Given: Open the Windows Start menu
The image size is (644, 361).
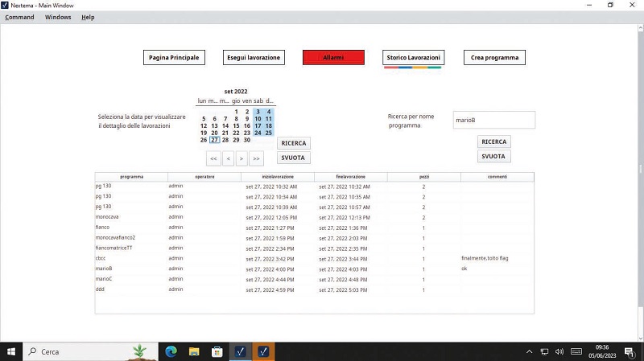Looking at the screenshot, I should tap(11, 351).
